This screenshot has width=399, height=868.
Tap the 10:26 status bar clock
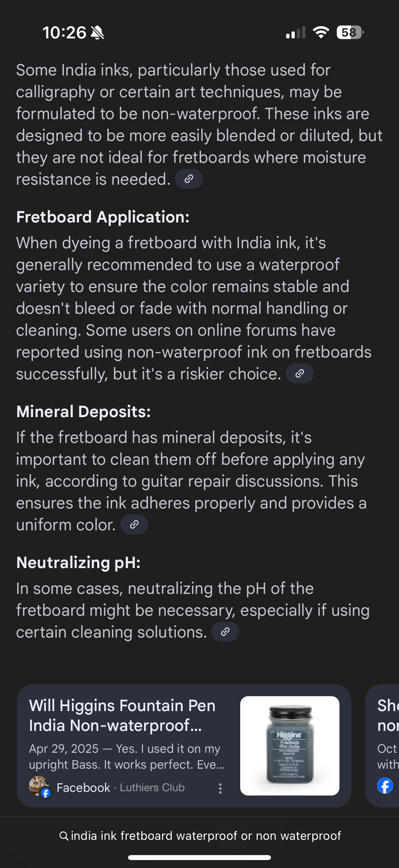64,33
